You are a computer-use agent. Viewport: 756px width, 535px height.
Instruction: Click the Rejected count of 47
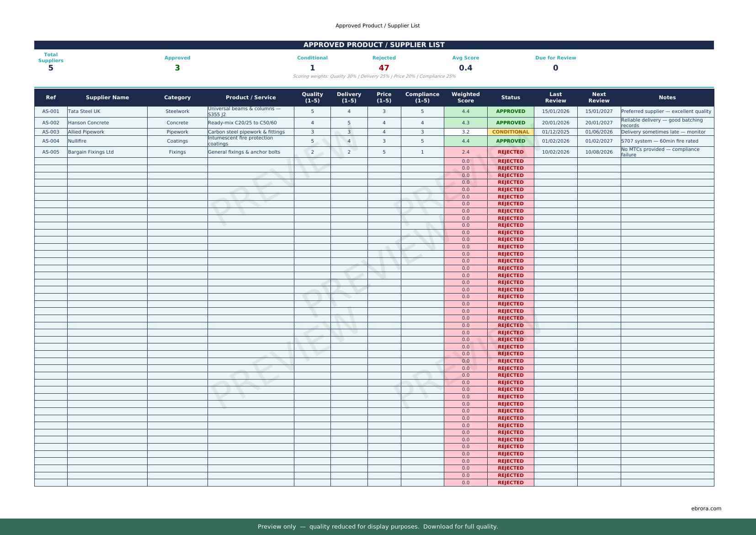pos(383,68)
